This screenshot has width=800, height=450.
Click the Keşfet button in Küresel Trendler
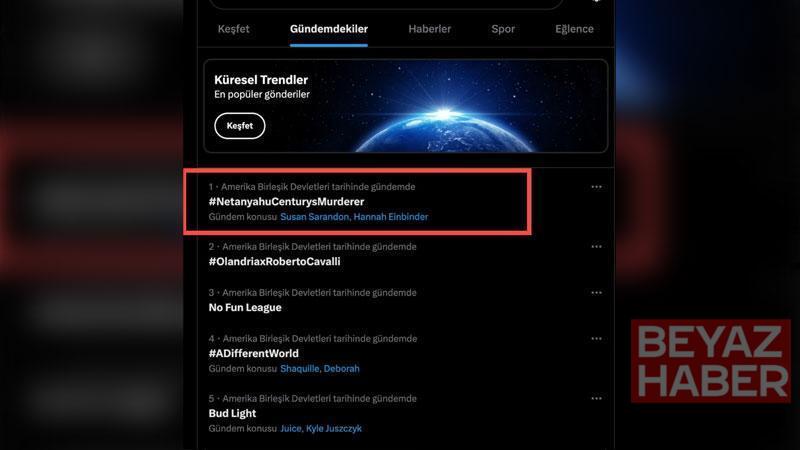[x=240, y=126]
